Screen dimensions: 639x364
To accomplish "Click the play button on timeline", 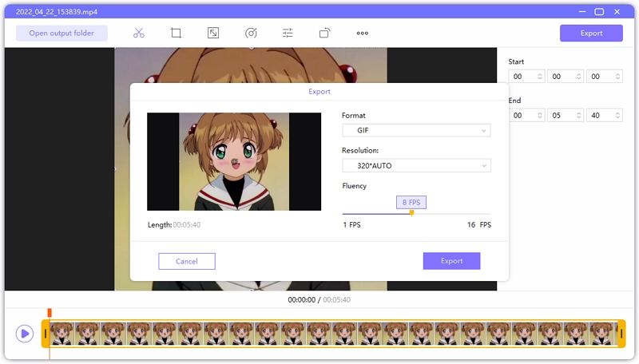I will pyautogui.click(x=25, y=334).
